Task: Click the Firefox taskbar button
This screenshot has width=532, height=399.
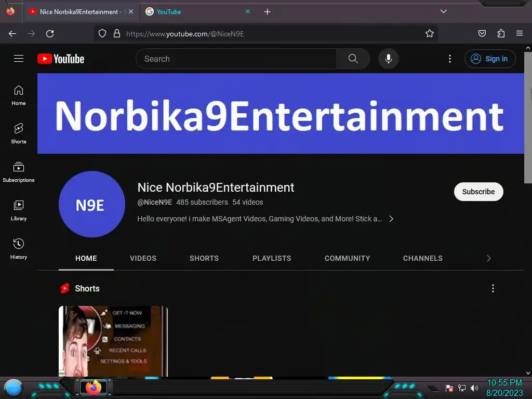Action: point(94,388)
